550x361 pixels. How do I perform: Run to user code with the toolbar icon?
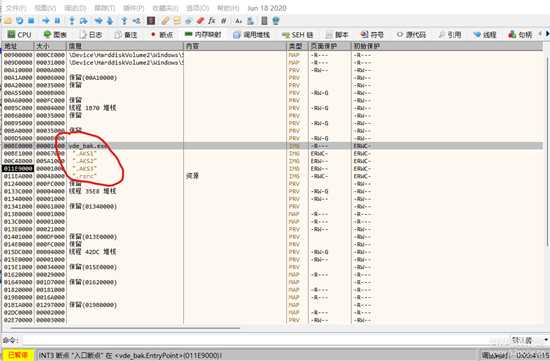(136, 21)
